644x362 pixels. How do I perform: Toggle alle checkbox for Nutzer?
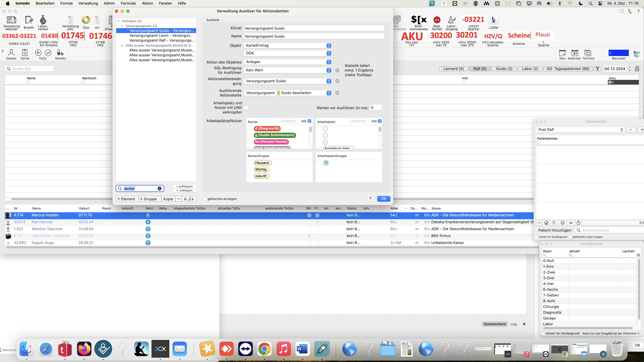click(x=309, y=121)
